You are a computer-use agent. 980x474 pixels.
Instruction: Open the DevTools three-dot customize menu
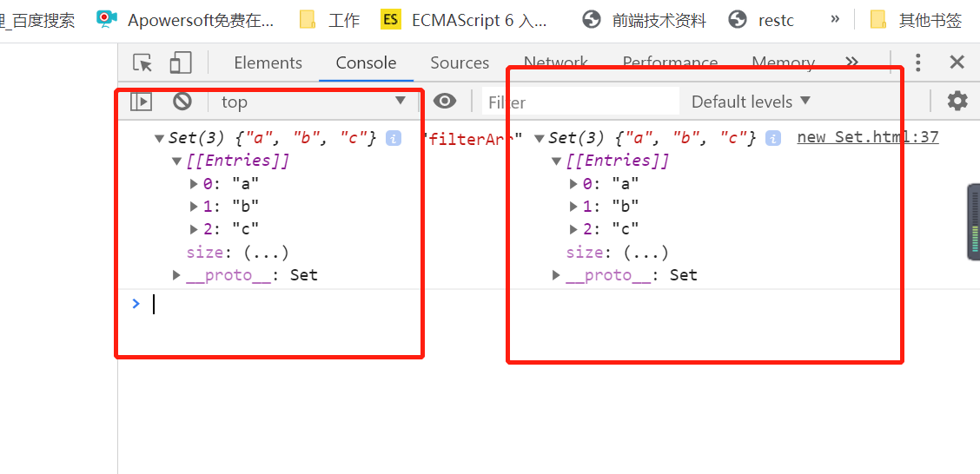point(917,63)
